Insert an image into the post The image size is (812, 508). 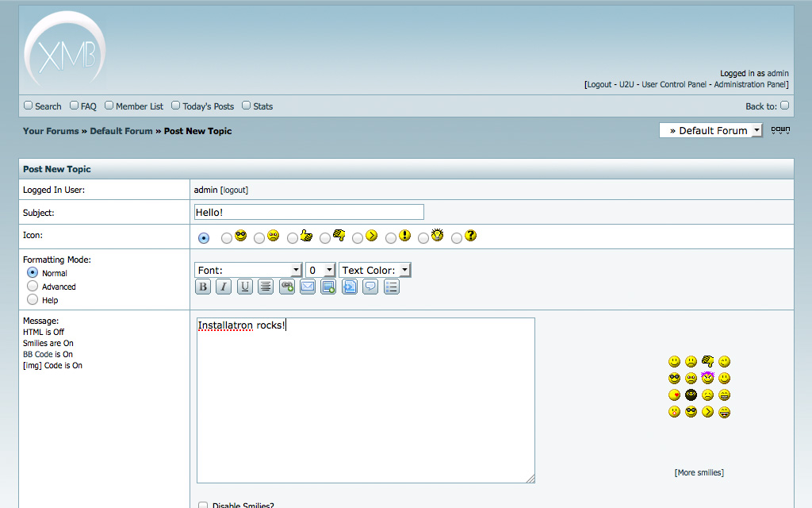(x=328, y=287)
